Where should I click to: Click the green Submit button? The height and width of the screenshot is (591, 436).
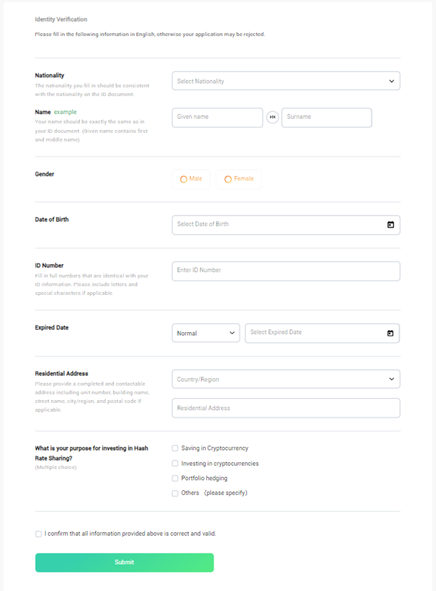point(124,562)
